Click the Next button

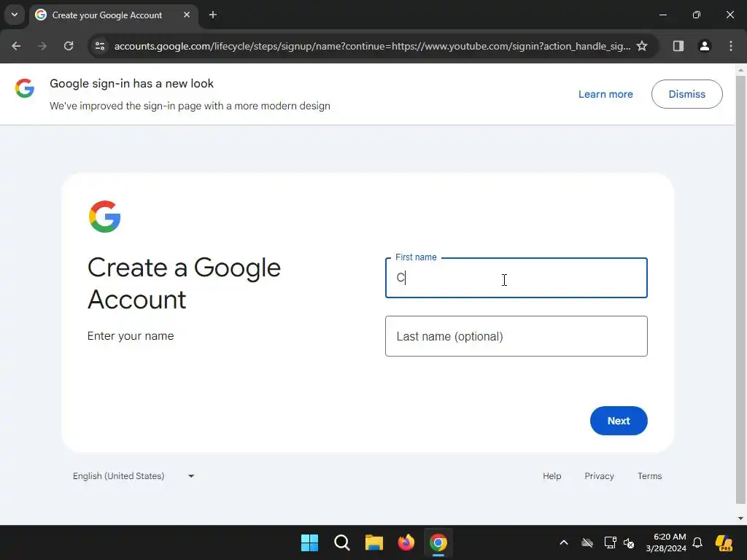(619, 421)
